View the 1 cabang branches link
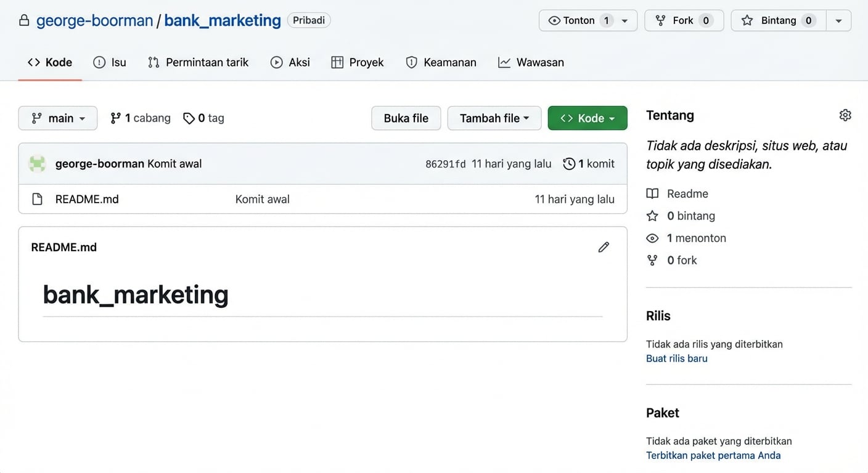 coord(141,118)
